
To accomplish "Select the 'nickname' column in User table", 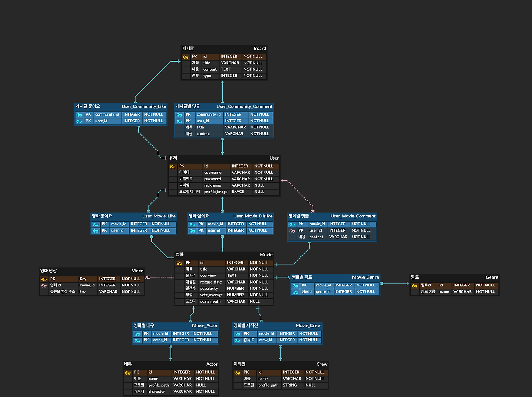I will point(212,185).
